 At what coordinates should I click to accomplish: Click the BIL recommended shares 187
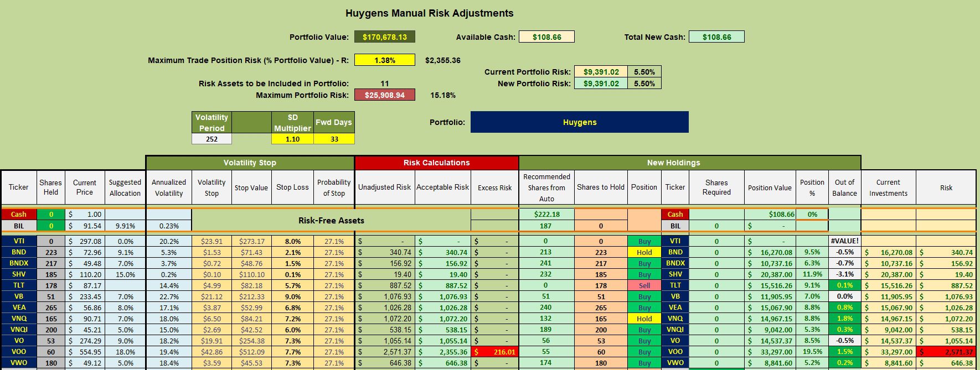[x=546, y=226]
